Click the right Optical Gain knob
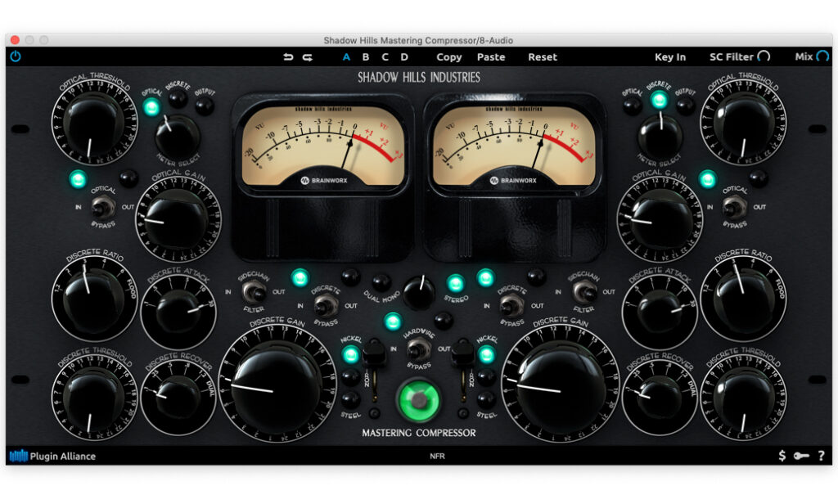The width and height of the screenshot is (838, 504). [x=660, y=221]
